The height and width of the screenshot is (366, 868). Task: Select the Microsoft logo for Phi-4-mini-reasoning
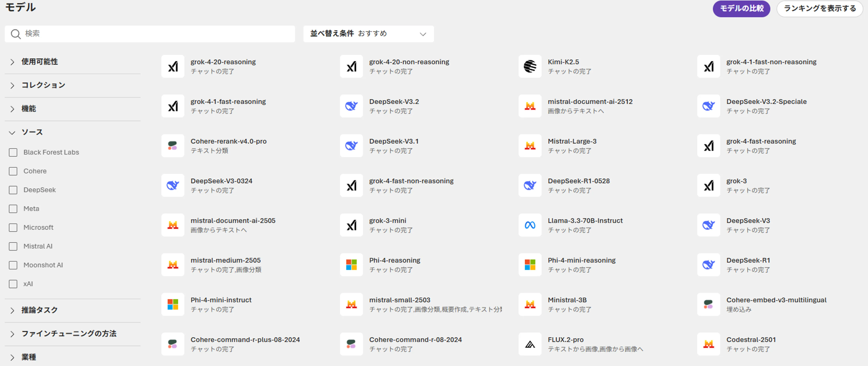(x=530, y=265)
